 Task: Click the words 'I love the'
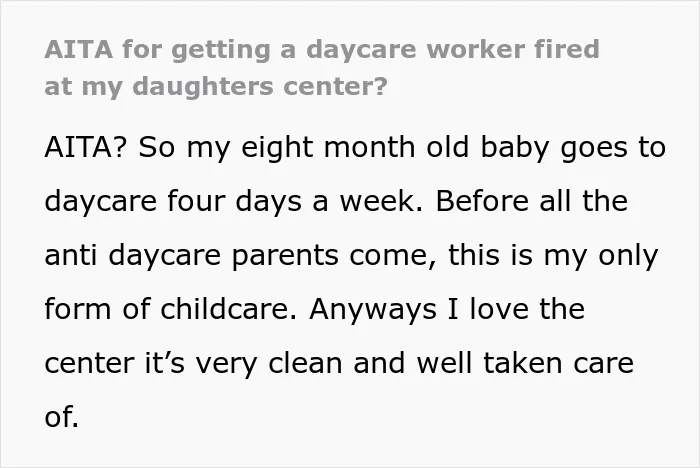516,309
